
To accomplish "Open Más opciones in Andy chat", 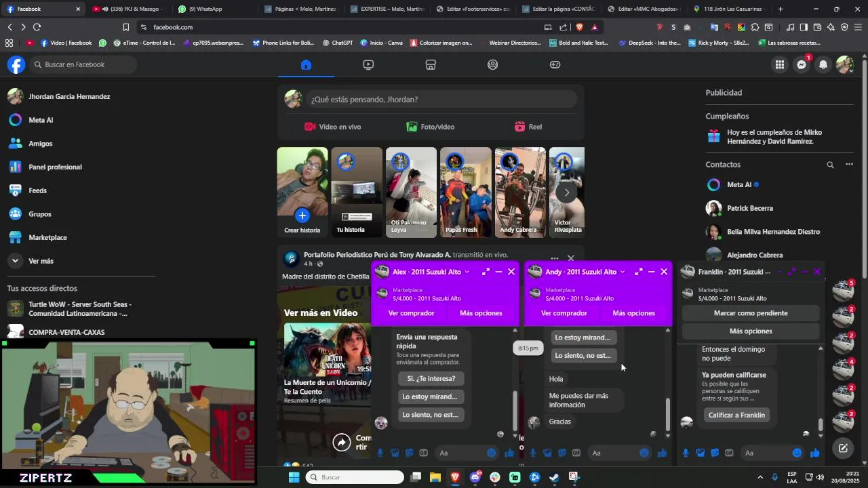I will [633, 313].
